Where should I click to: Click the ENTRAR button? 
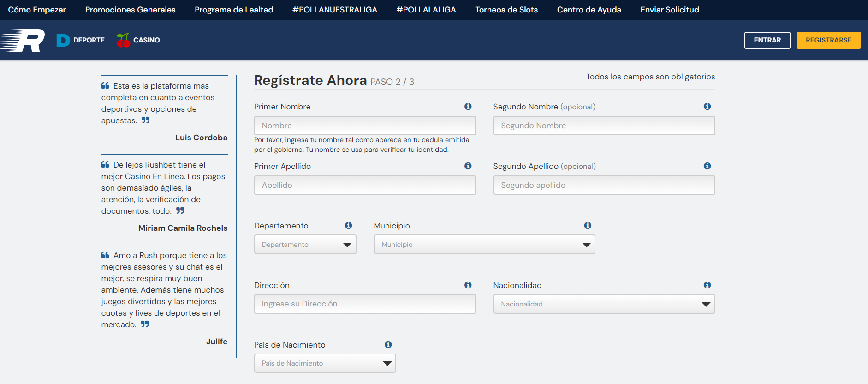(767, 40)
